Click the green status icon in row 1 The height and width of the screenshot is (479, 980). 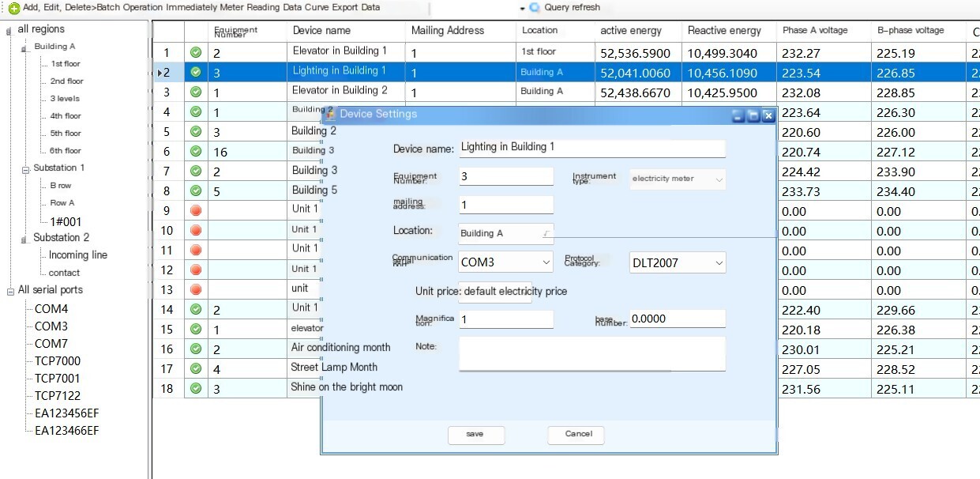(x=196, y=53)
